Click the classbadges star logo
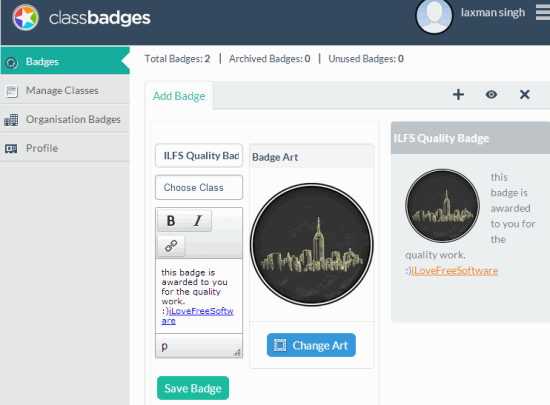This screenshot has width=550, height=405. coord(25,18)
